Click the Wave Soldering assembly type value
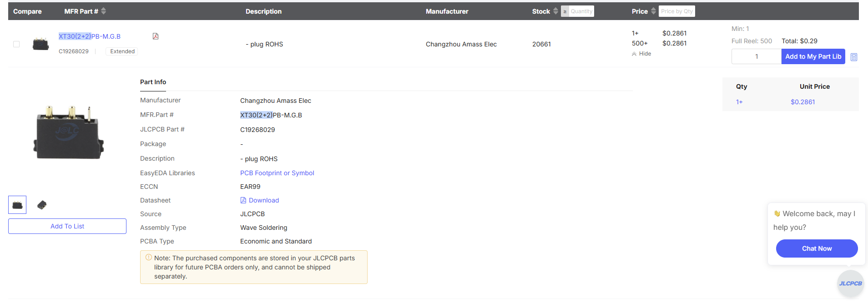The width and height of the screenshot is (868, 304). click(x=264, y=228)
